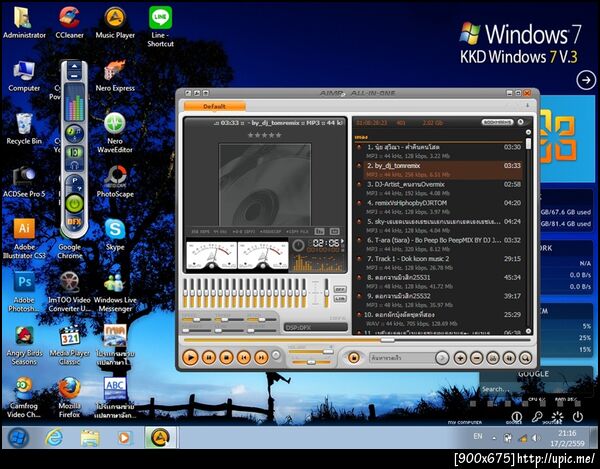Select track 5 with duration 04:24
This screenshot has height=469, width=600.
click(439, 226)
